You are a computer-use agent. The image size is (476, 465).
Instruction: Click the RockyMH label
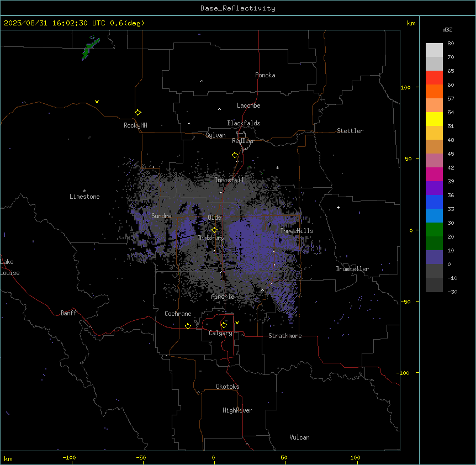pyautogui.click(x=135, y=125)
